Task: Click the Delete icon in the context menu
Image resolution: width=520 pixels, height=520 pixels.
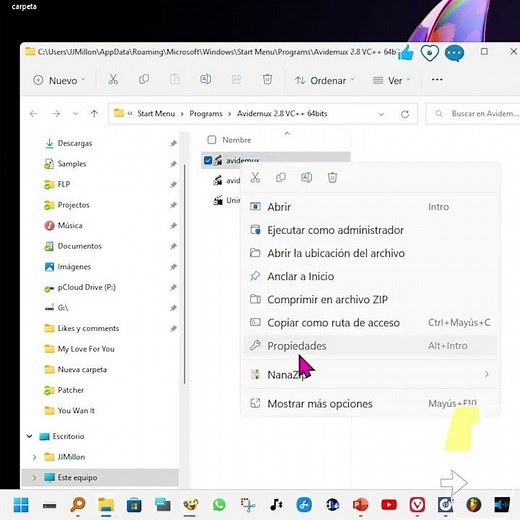Action: (x=332, y=178)
